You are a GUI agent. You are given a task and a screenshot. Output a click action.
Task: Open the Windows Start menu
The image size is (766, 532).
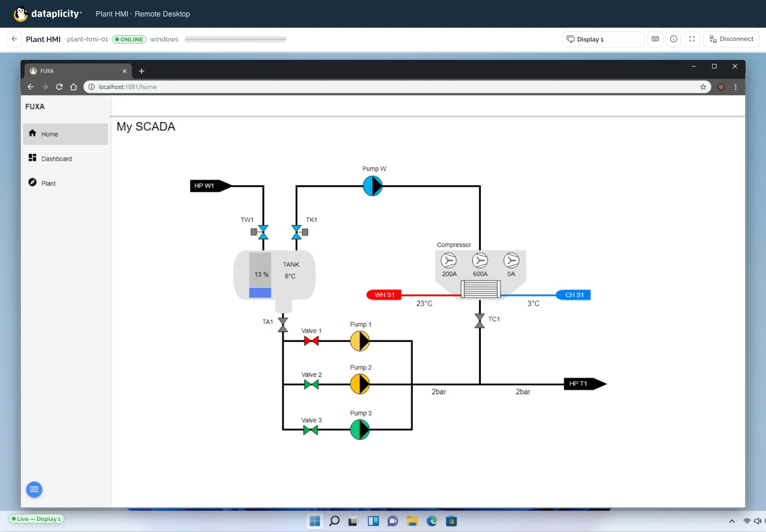coord(315,521)
